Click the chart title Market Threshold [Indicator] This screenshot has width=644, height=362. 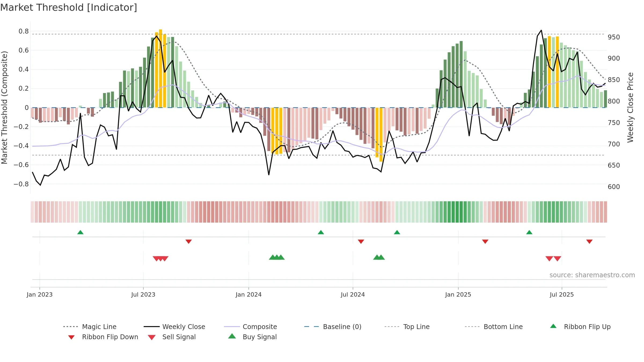pos(69,8)
